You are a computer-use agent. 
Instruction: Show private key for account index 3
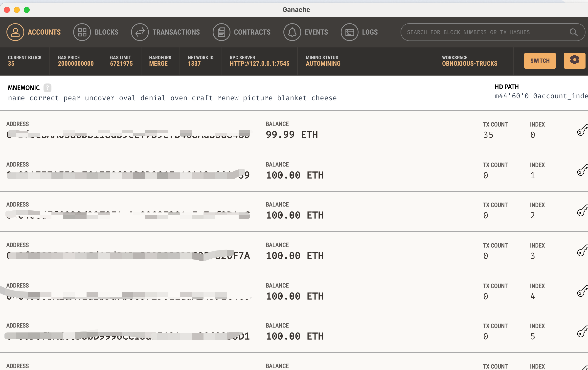tap(582, 251)
